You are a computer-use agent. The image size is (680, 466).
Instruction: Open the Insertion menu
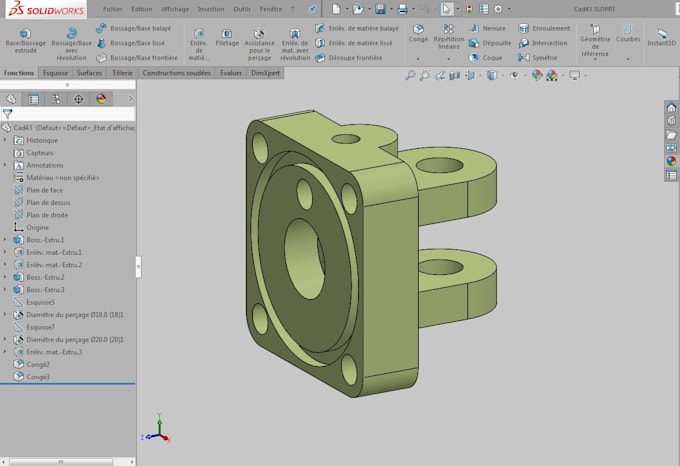coord(211,9)
